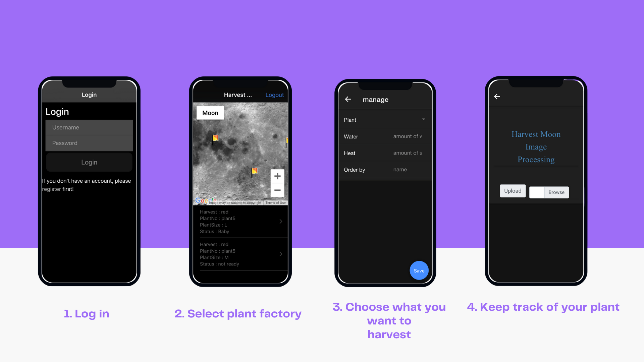This screenshot has width=644, height=362.
Task: Select the back arrow icon on image processing screen
Action: click(497, 96)
